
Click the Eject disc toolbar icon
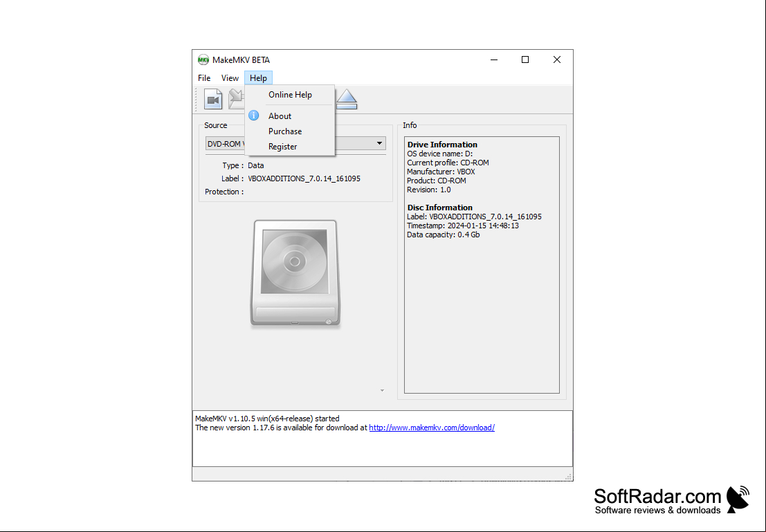(x=347, y=99)
